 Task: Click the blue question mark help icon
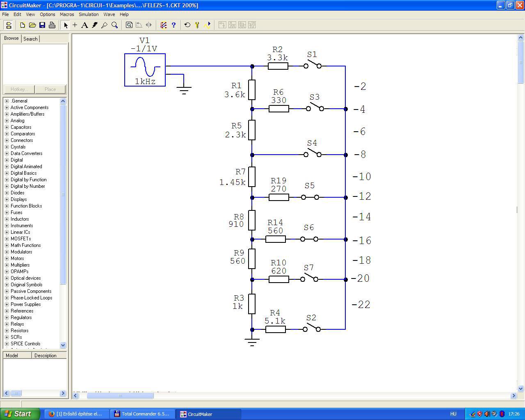[173, 25]
